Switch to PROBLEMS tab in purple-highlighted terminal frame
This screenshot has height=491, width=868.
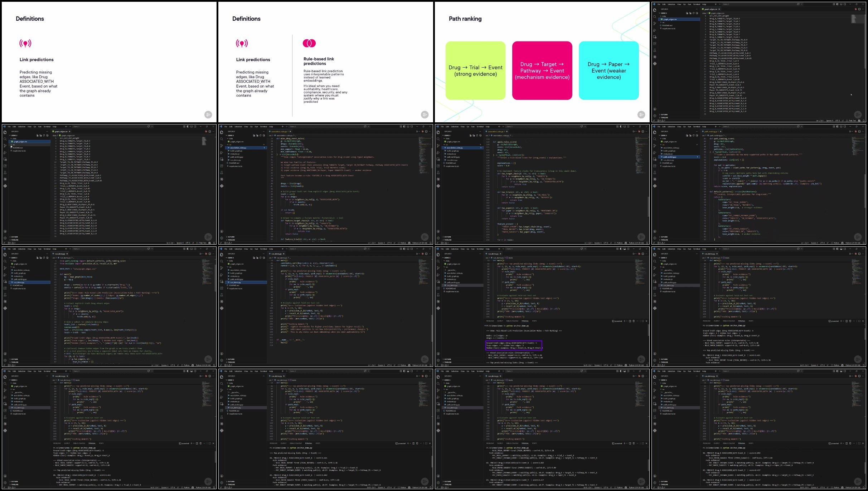click(x=490, y=321)
